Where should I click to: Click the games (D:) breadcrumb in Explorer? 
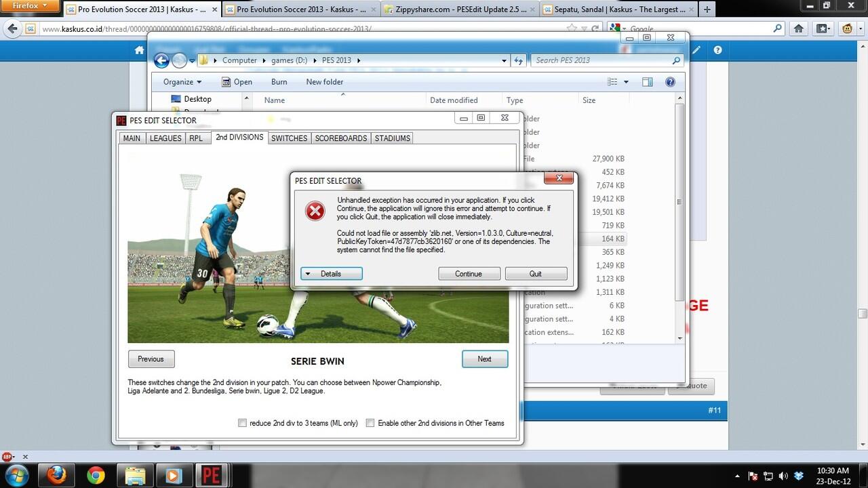pyautogui.click(x=289, y=60)
